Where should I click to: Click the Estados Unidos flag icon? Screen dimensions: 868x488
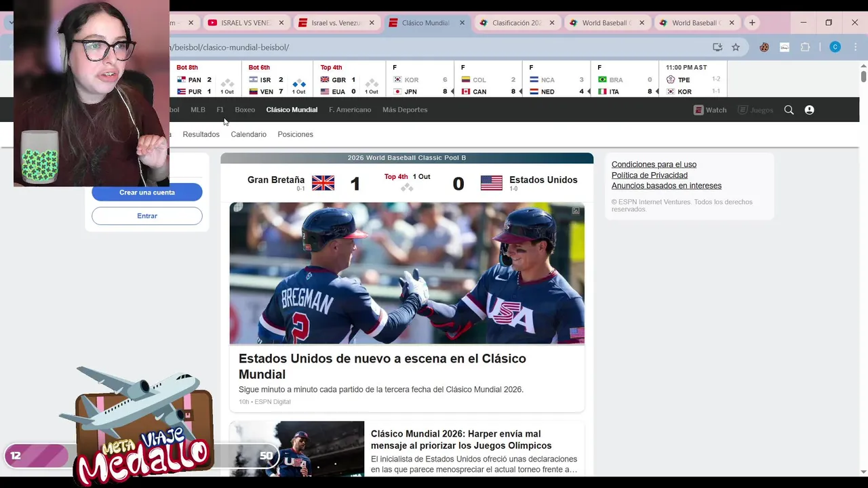click(492, 183)
